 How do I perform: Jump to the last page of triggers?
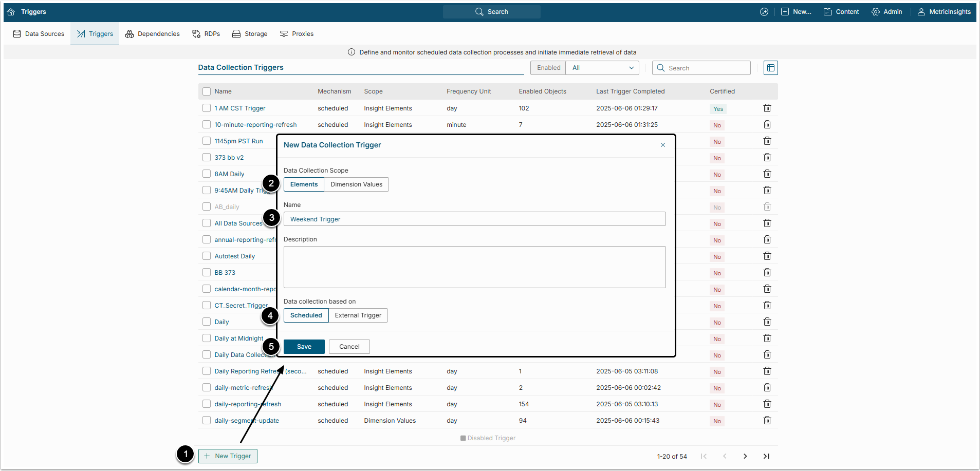point(766,456)
